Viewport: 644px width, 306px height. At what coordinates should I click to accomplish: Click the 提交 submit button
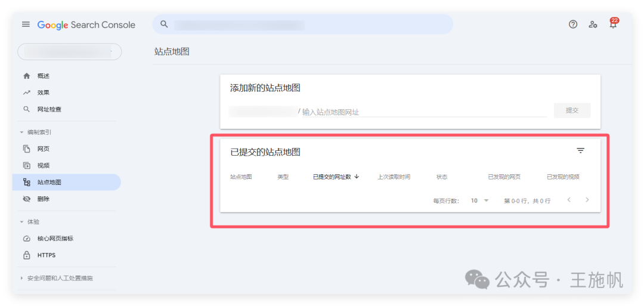tap(572, 110)
